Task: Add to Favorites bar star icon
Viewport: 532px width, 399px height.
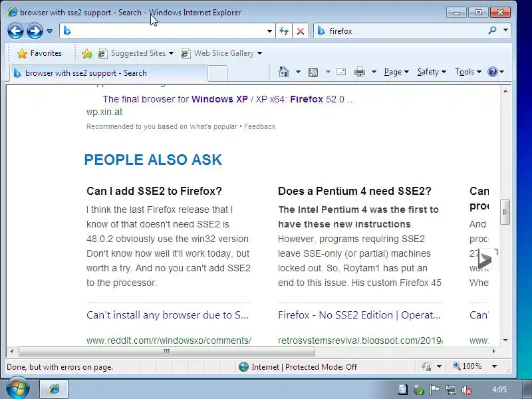Action: (87, 53)
